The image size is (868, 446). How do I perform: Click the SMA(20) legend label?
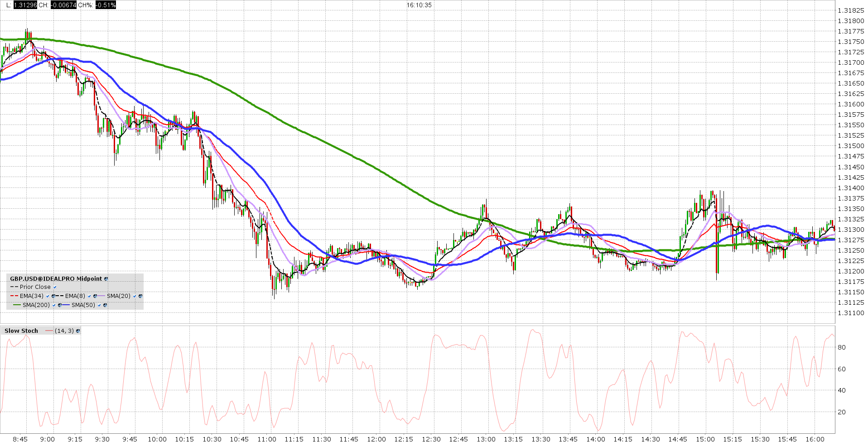[119, 296]
